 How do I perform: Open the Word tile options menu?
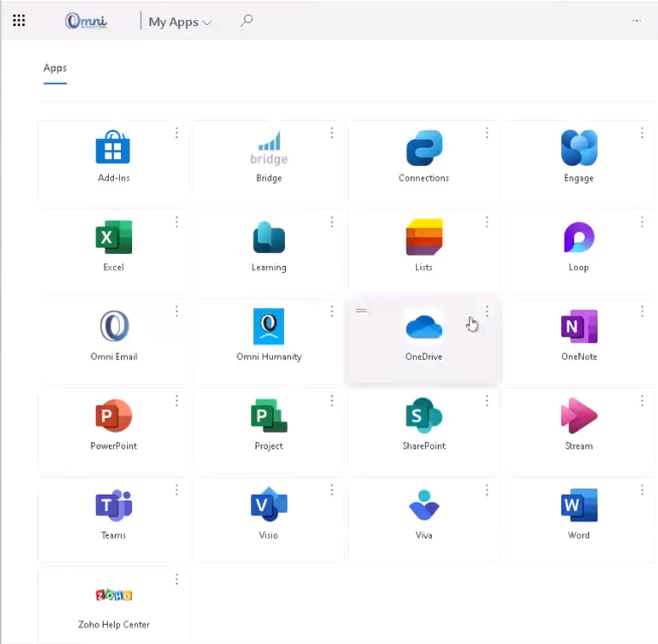pyautogui.click(x=642, y=490)
